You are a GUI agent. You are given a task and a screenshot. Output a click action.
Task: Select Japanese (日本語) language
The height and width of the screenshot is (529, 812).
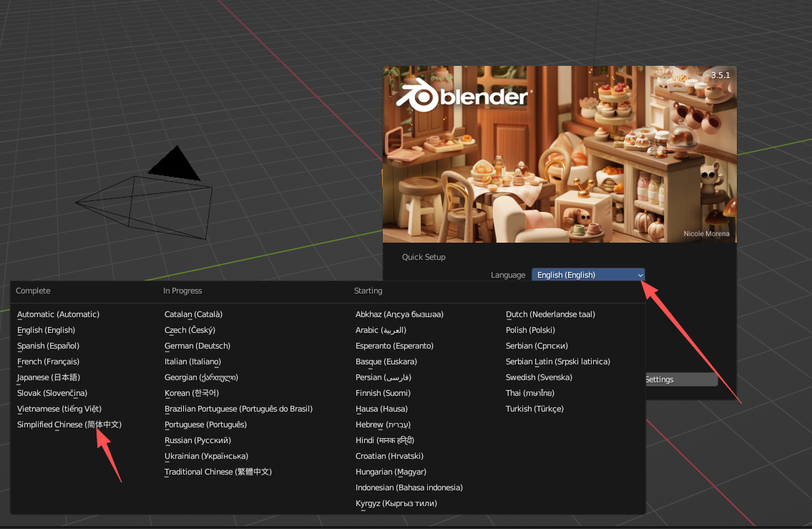48,377
